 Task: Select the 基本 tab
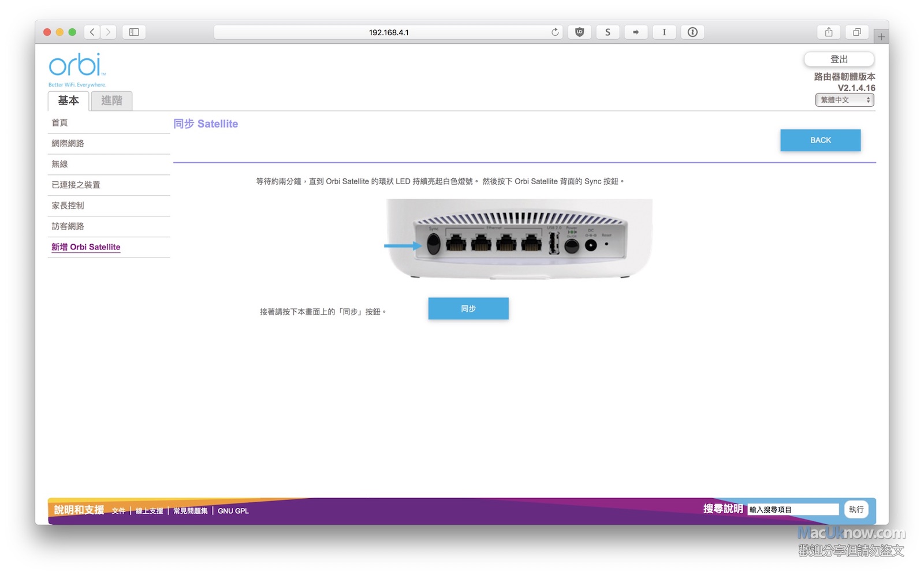(x=68, y=101)
